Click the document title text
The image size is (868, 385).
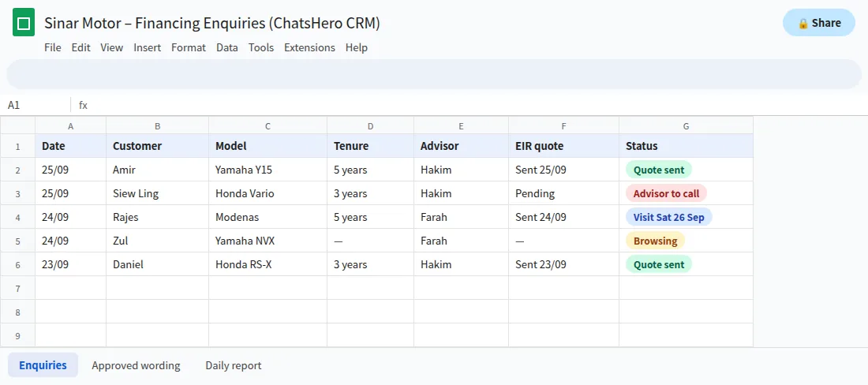tap(212, 23)
